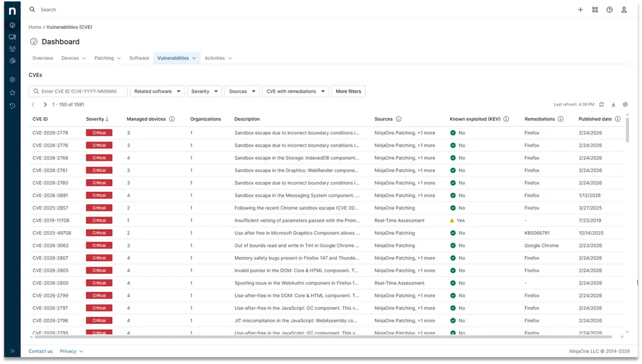Expand the Privacy menu in the footer
The image size is (642, 364).
pyautogui.click(x=72, y=351)
